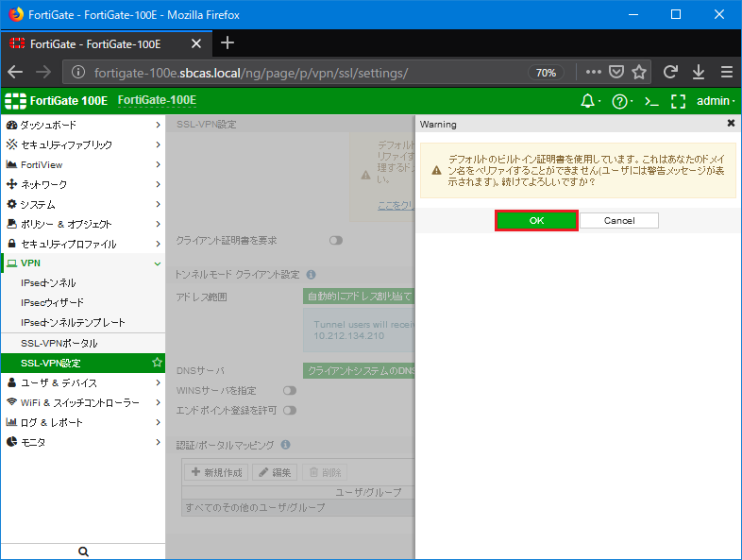Click info icon beside トンネルモード クライアント設定

[x=311, y=275]
